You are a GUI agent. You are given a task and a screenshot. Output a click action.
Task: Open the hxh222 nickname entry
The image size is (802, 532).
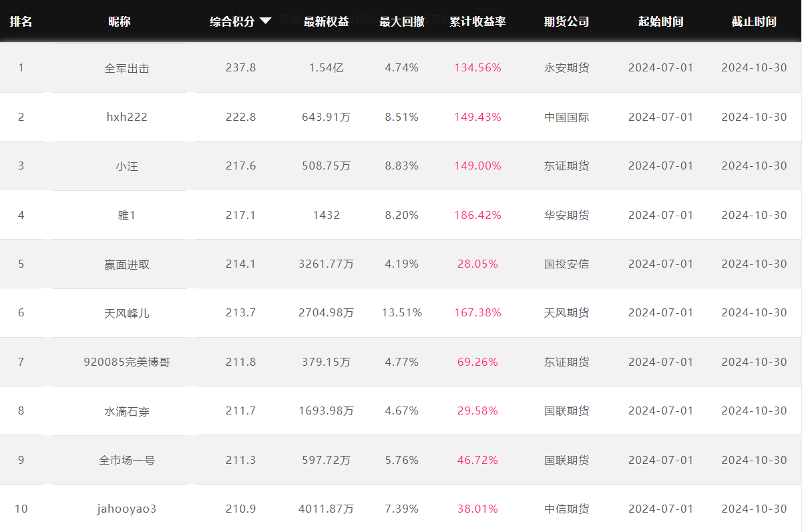coord(127,117)
